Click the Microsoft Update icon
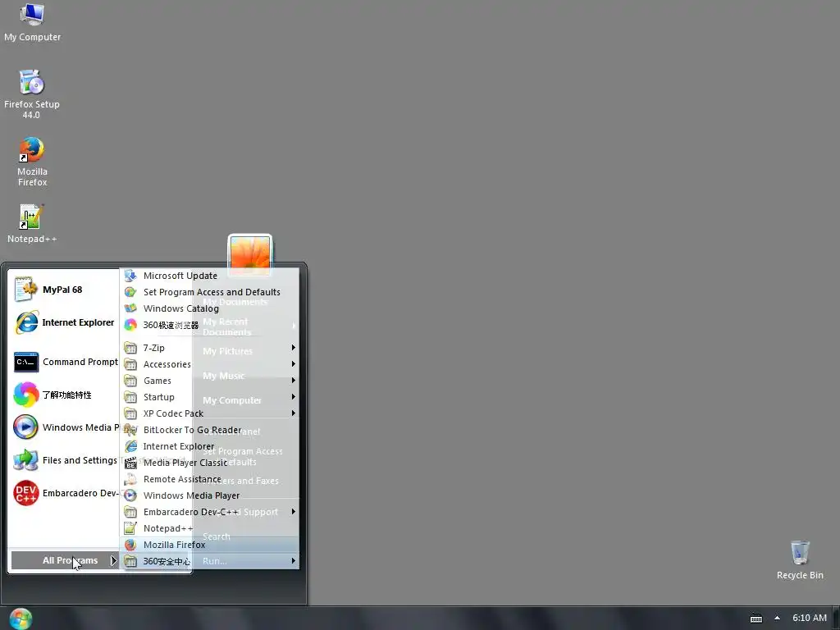840x630 pixels. click(130, 276)
